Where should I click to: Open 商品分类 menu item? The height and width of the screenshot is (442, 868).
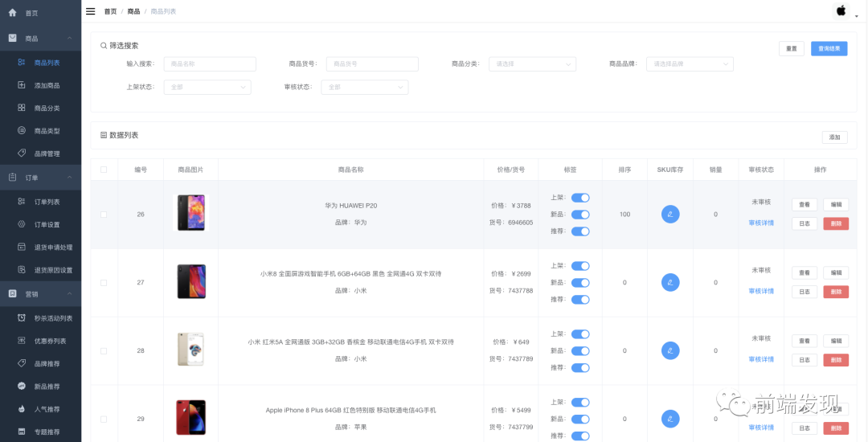(x=40, y=108)
